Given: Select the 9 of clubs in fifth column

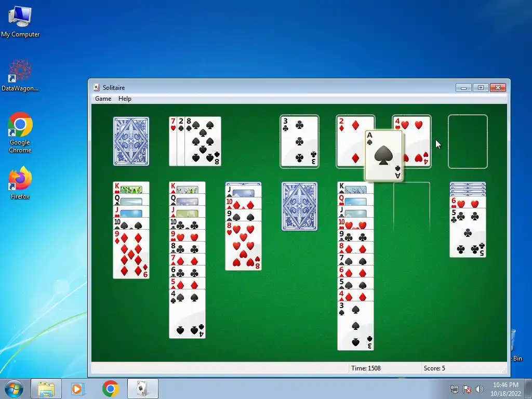Looking at the screenshot, I should click(x=355, y=235).
